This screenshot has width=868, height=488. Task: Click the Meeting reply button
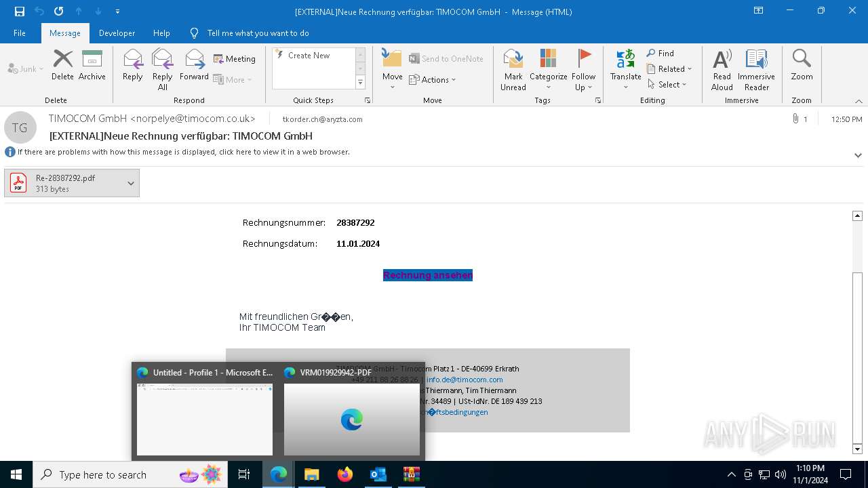point(235,59)
